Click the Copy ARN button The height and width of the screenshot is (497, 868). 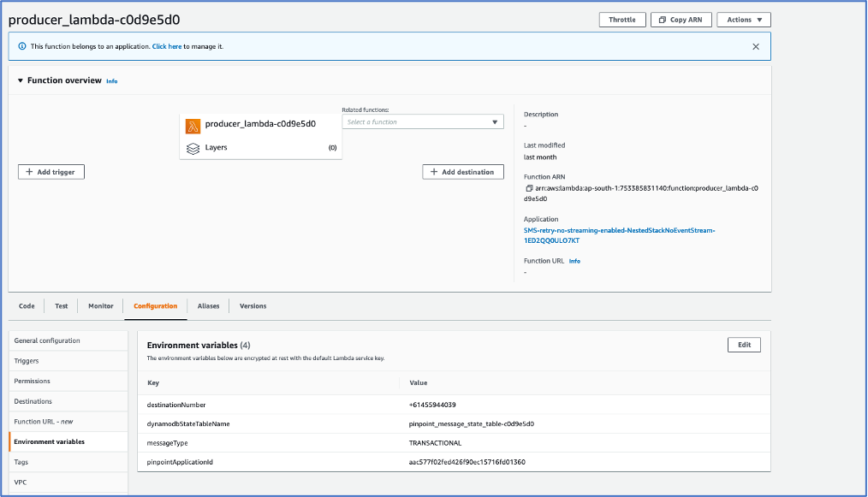tap(681, 20)
